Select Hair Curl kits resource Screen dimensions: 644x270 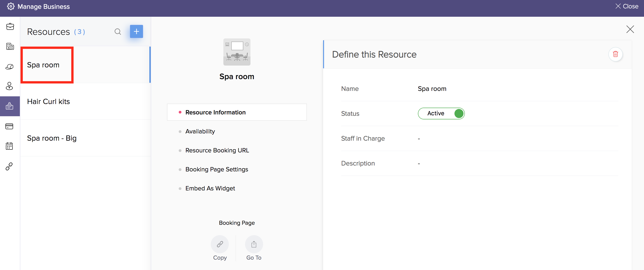click(x=49, y=102)
